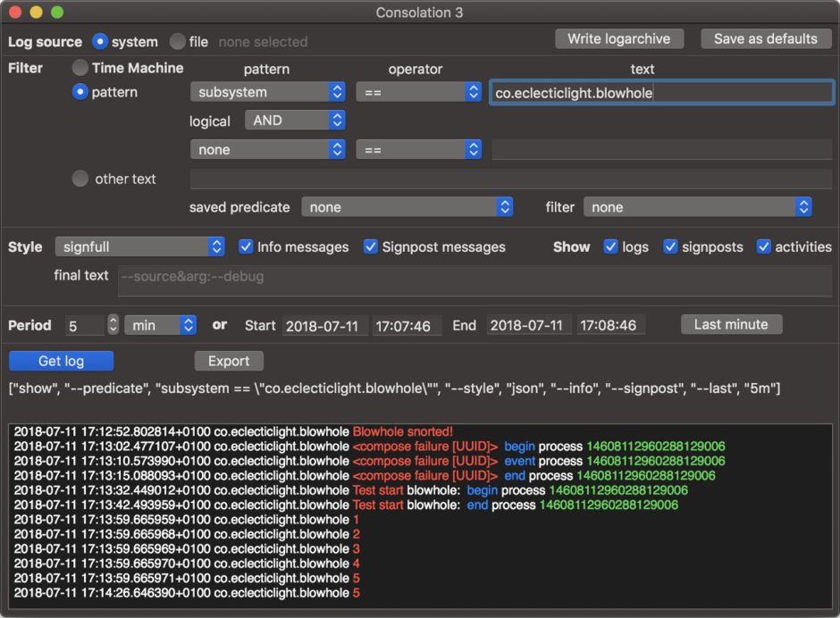
Task: Click the Get log button
Action: pos(62,361)
